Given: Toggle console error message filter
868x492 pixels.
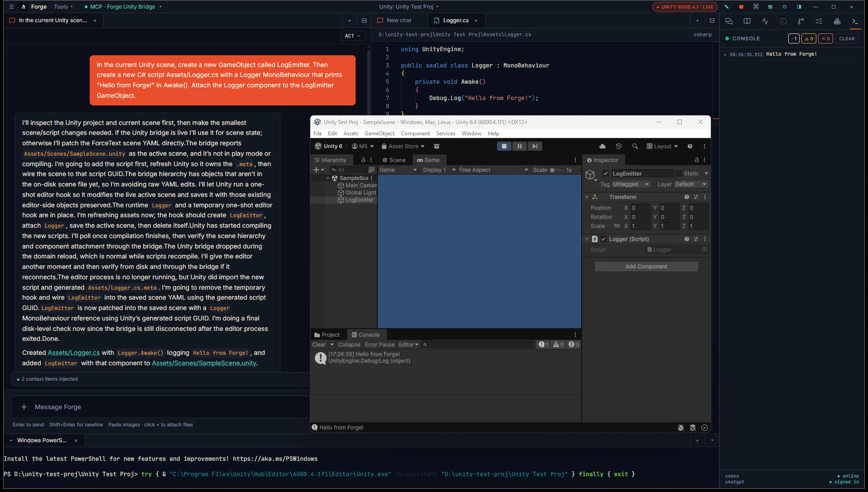Looking at the screenshot, I should tap(574, 344).
